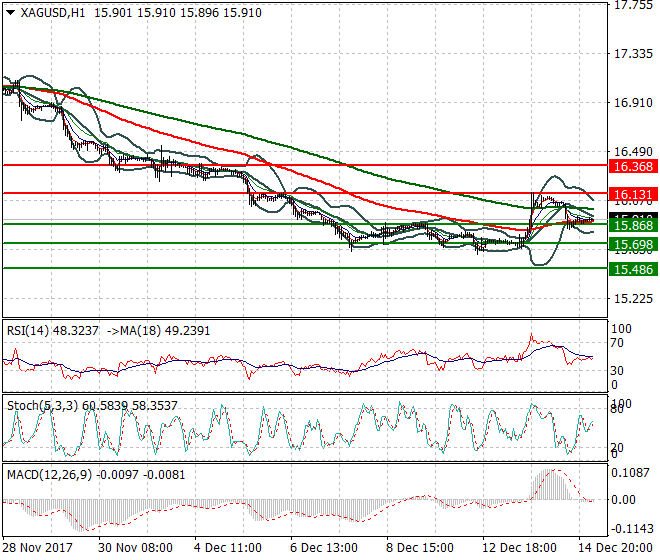
Task: Select the MACD scale value 0.1087
Action: tap(630, 473)
